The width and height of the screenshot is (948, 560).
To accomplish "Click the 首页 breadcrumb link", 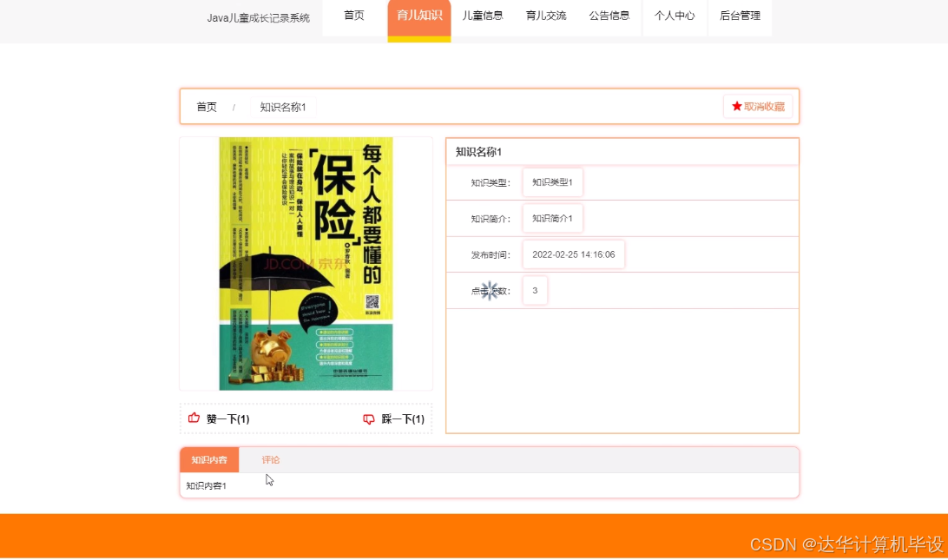I will pyautogui.click(x=206, y=107).
